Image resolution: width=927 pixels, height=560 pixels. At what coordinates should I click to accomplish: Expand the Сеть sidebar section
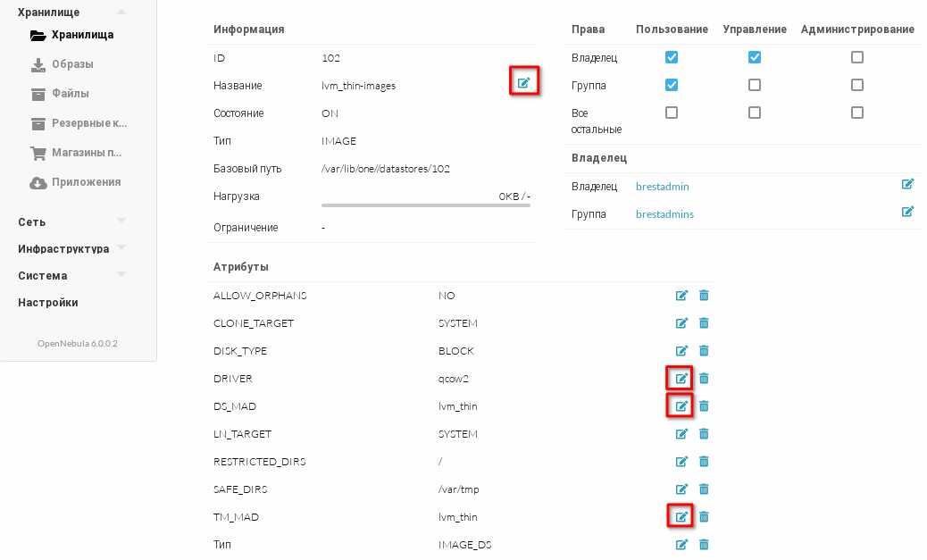[x=121, y=221]
